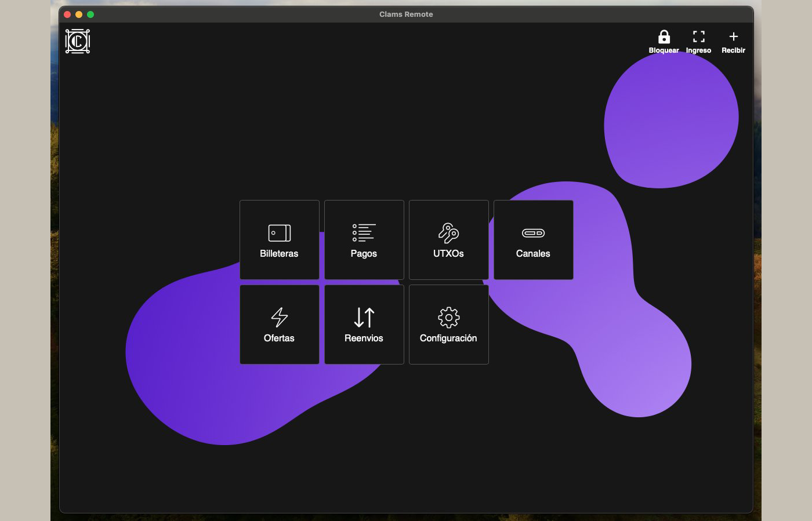
Task: Lock the app with the Bloquear padlock icon
Action: [x=664, y=37]
